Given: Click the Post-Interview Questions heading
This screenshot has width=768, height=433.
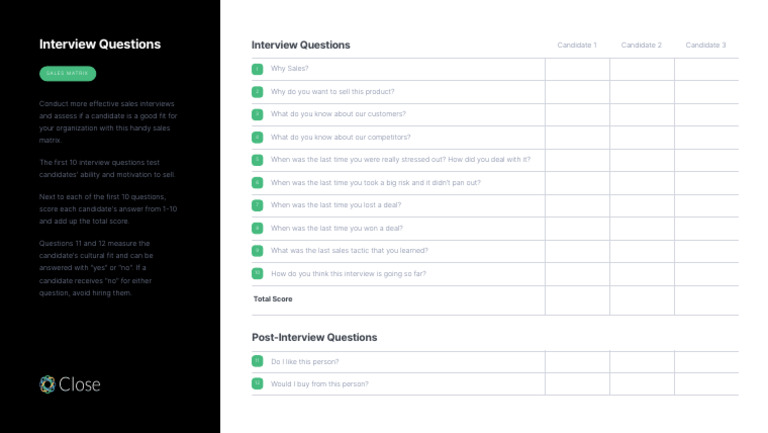Looking at the screenshot, I should point(314,337).
